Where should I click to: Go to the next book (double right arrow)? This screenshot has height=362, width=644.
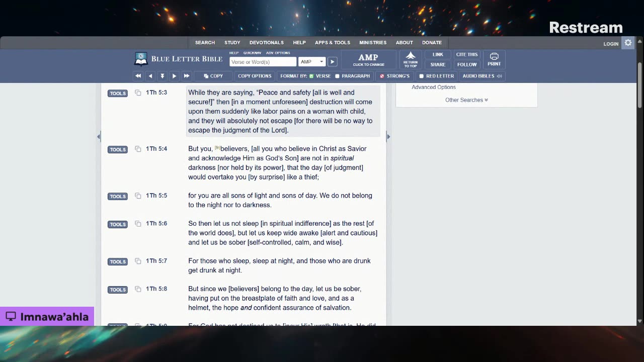[187, 76]
